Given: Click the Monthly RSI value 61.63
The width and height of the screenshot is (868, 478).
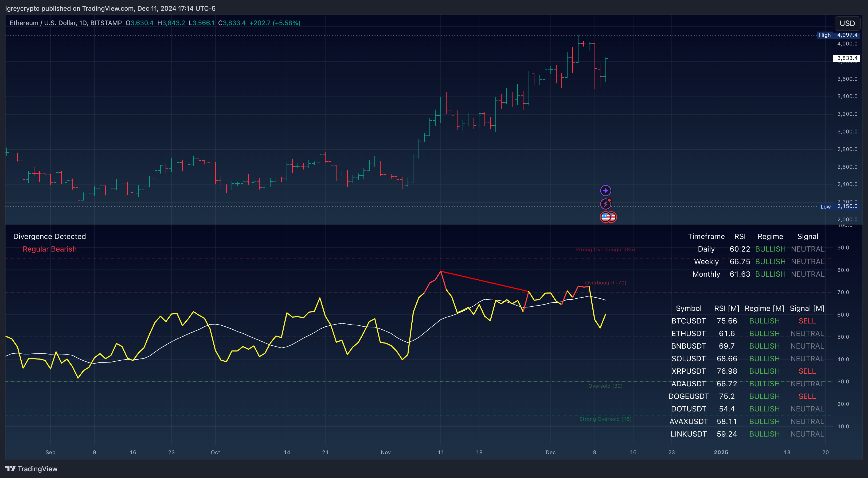Looking at the screenshot, I should coord(740,274).
